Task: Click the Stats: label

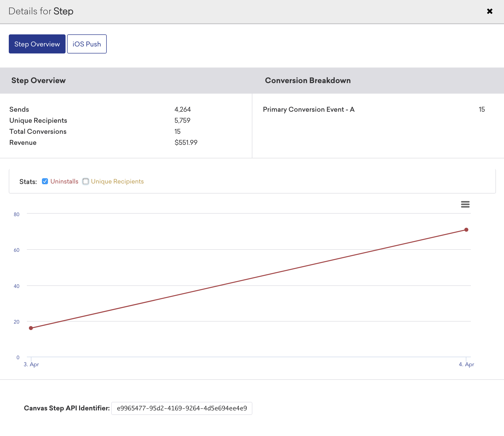Action: pos(28,182)
